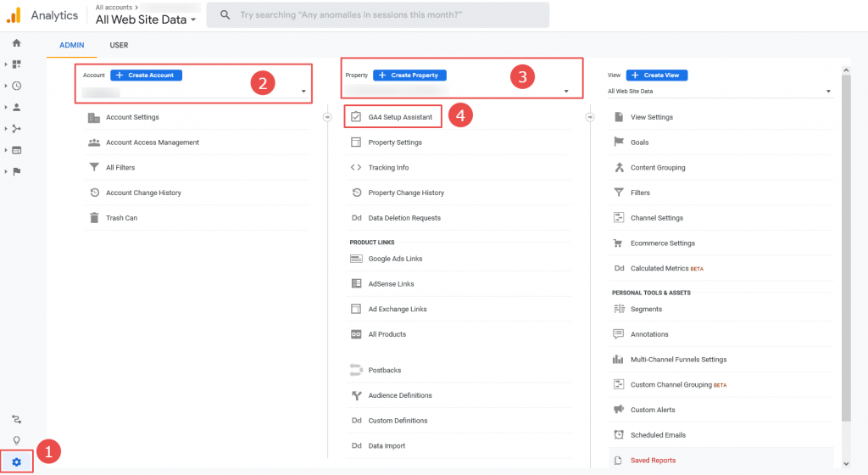868x475 pixels.
Task: Click the Create View button
Action: click(x=657, y=75)
